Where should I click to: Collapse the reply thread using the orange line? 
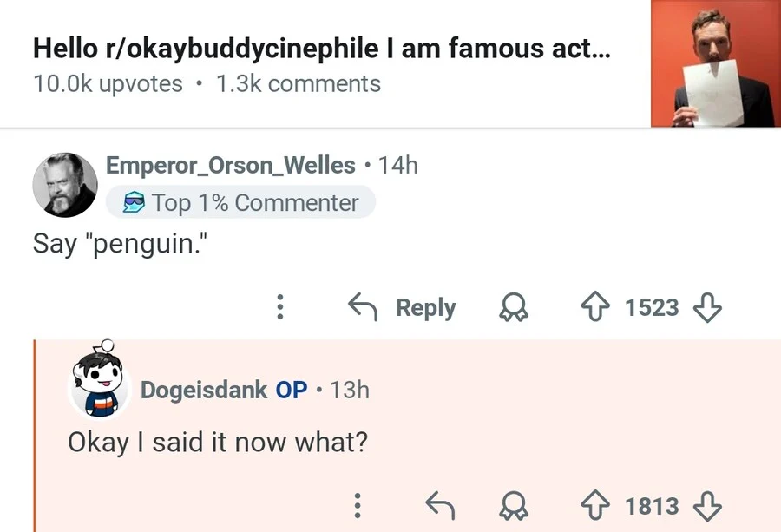[x=36, y=434]
